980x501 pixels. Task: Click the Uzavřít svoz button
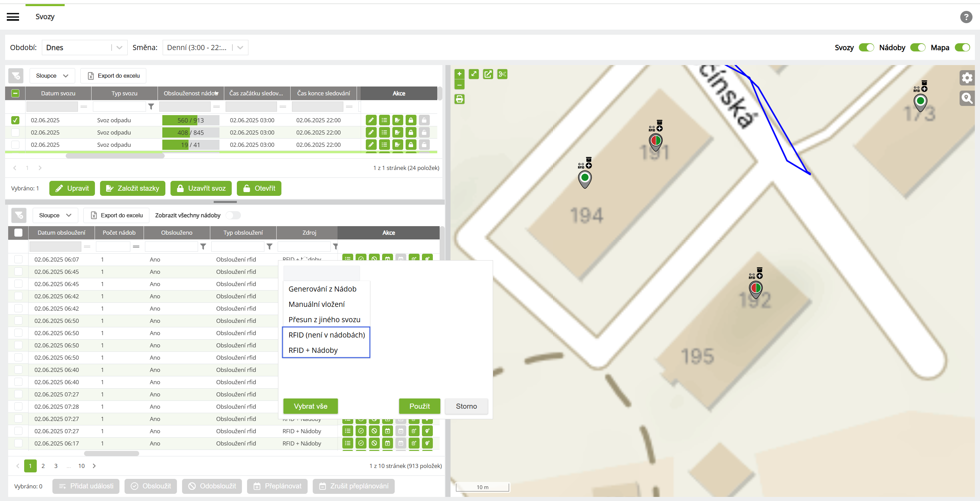[201, 188]
